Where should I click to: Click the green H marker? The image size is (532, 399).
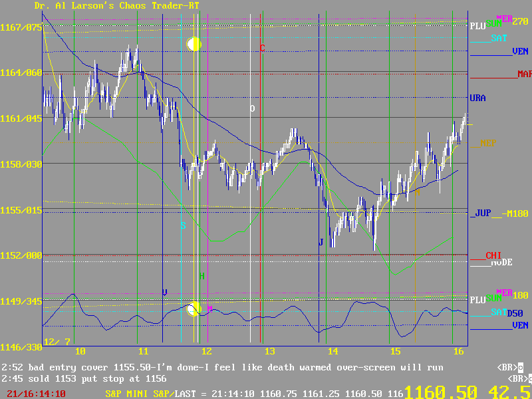pos(201,275)
